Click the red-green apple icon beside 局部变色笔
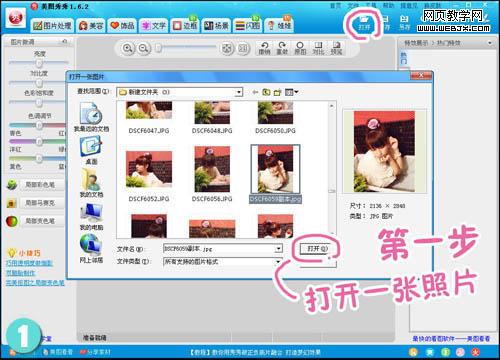Viewport: 500px width, 360px height. (x=12, y=221)
